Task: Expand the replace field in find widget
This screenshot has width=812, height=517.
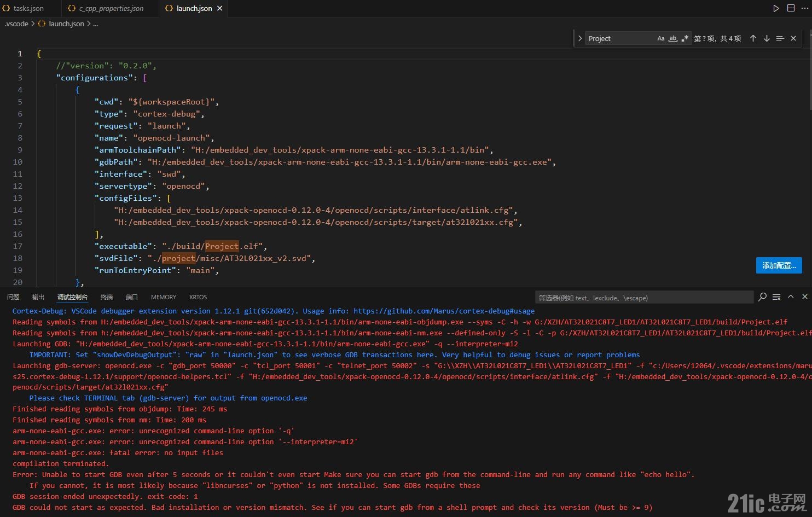Action: point(580,38)
